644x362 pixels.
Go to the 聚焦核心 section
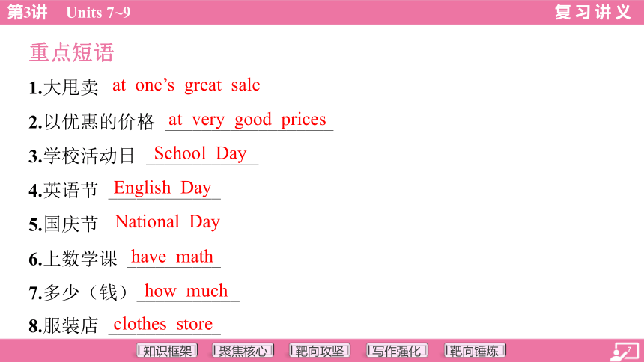[x=243, y=351]
